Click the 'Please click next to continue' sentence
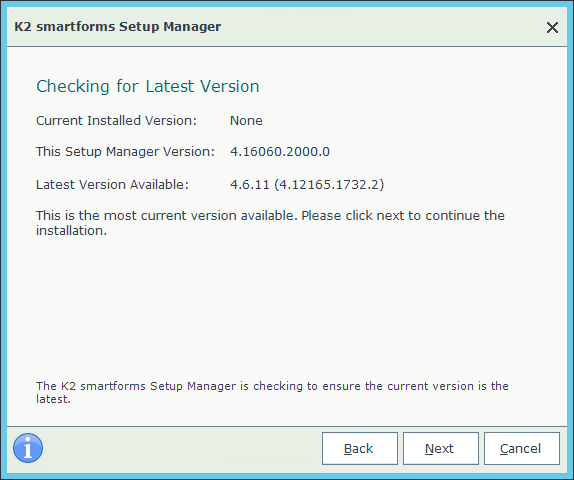Image resolution: width=574 pixels, height=480 pixels. 403,216
